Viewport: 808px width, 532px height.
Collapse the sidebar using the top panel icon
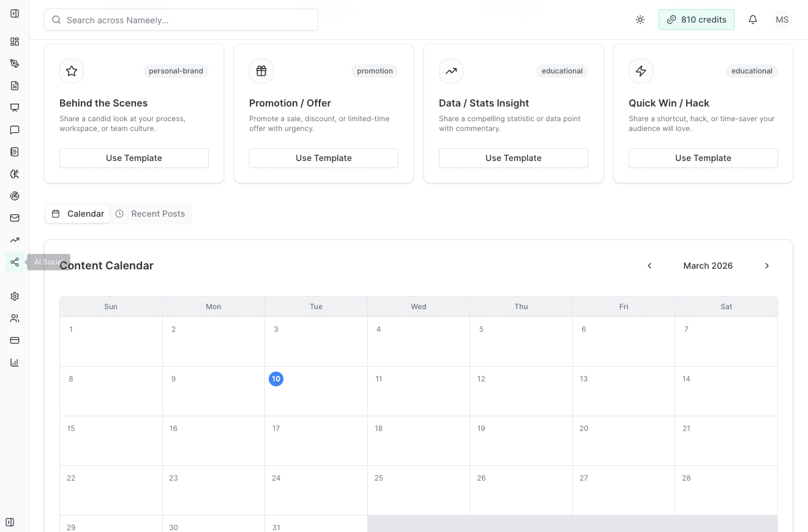coord(14,13)
